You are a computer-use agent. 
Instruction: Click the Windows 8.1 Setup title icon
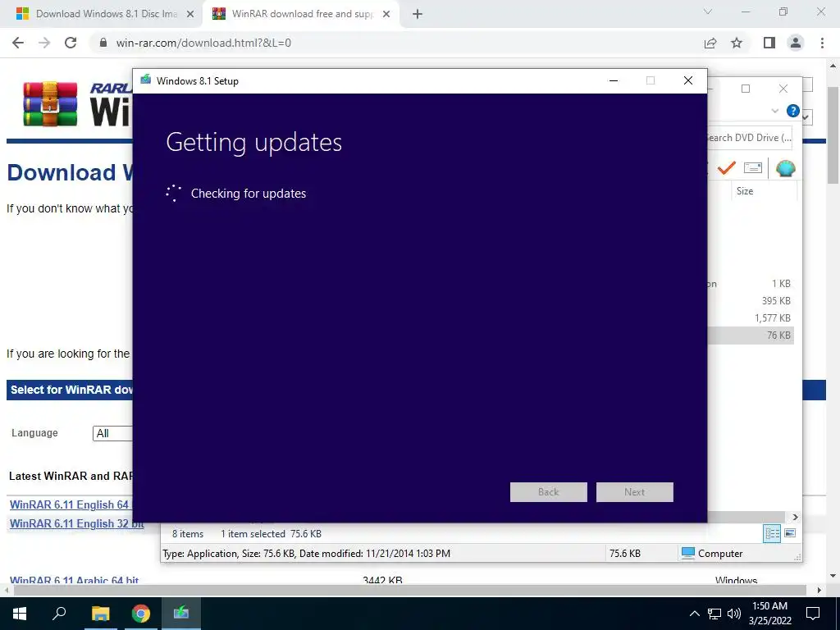click(x=146, y=80)
